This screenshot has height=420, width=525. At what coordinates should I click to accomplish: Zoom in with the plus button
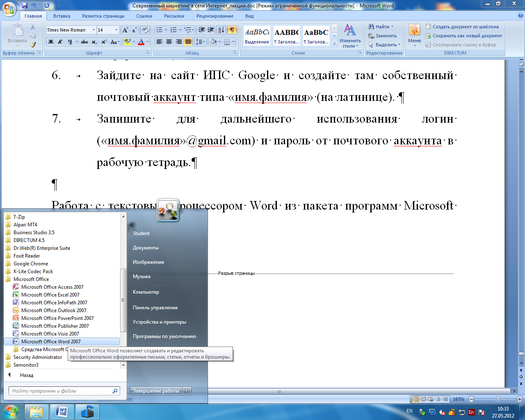(520, 399)
